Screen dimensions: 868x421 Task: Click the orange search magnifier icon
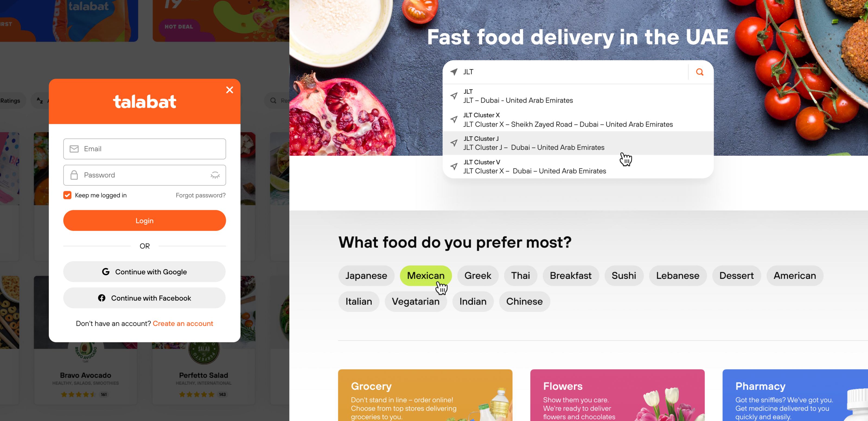(700, 72)
